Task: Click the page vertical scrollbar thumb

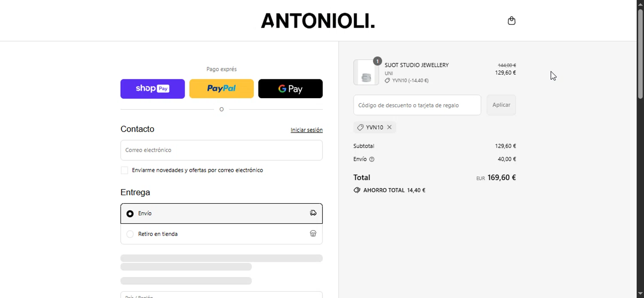Action: (640, 54)
